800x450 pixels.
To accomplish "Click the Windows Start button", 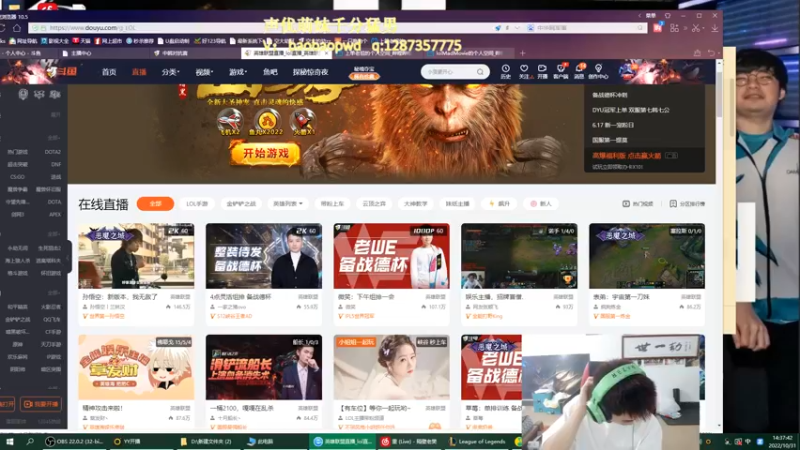I will 9,441.
